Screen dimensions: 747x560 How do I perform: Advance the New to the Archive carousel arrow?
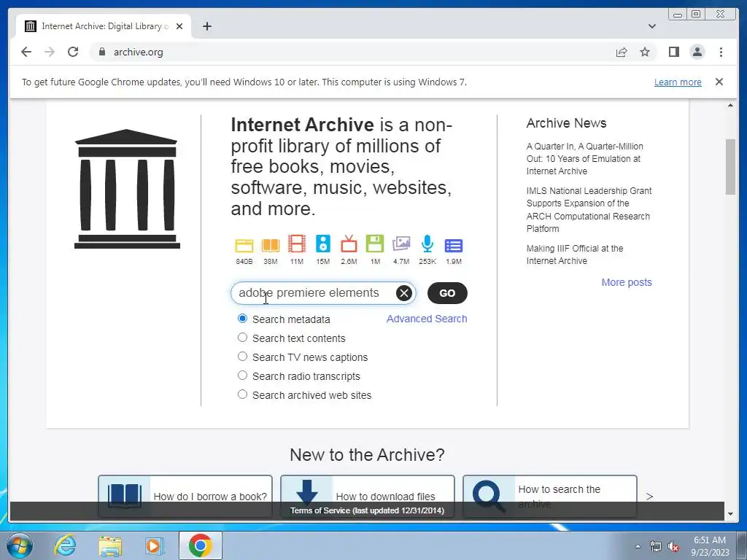[x=649, y=497]
